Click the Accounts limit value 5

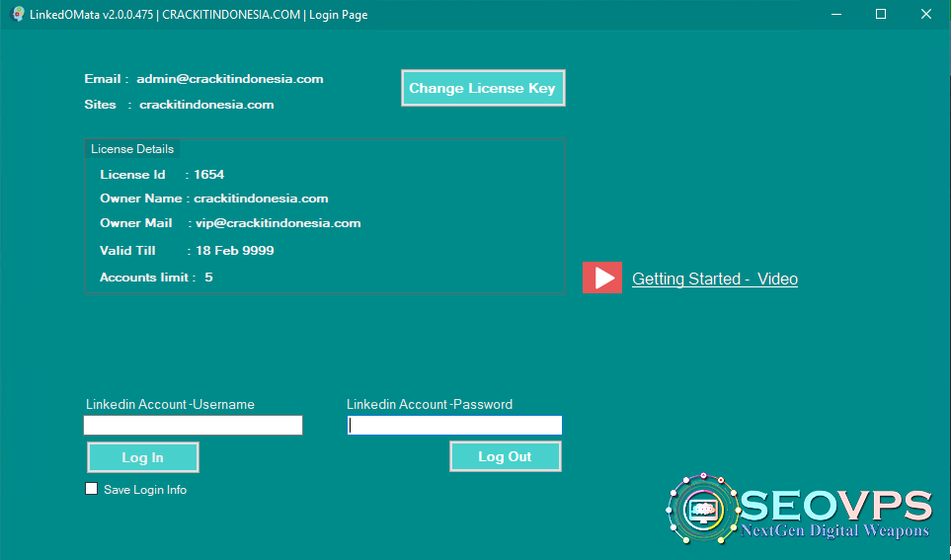[x=208, y=278]
